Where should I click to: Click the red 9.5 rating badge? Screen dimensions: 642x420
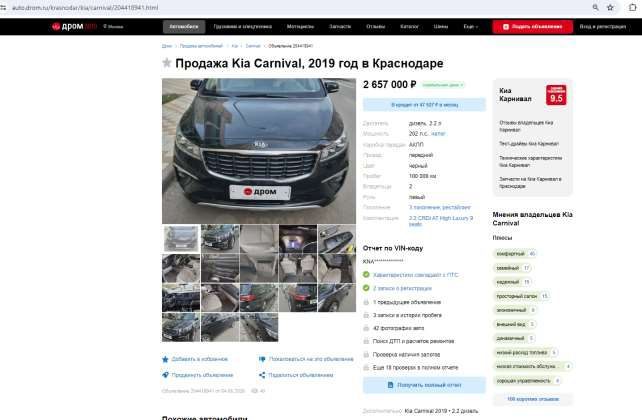[x=556, y=95]
